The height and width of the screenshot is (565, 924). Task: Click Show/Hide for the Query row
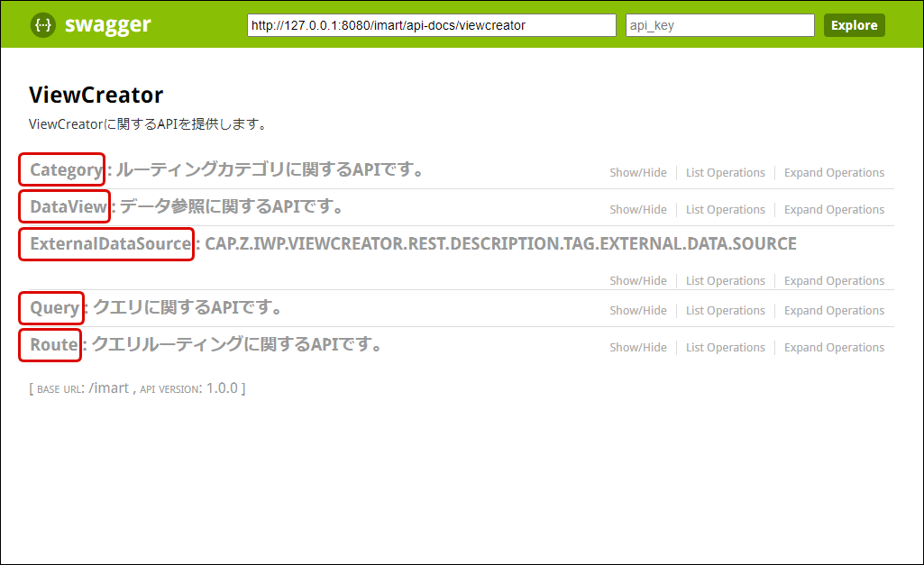pyautogui.click(x=638, y=311)
